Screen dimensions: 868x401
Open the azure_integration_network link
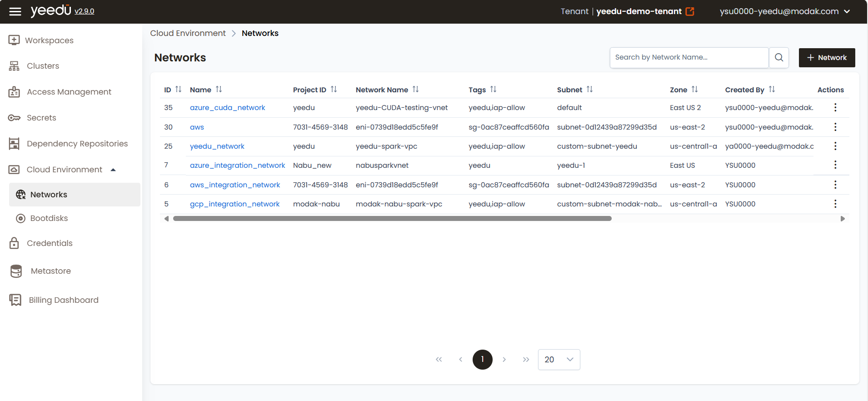click(x=237, y=165)
